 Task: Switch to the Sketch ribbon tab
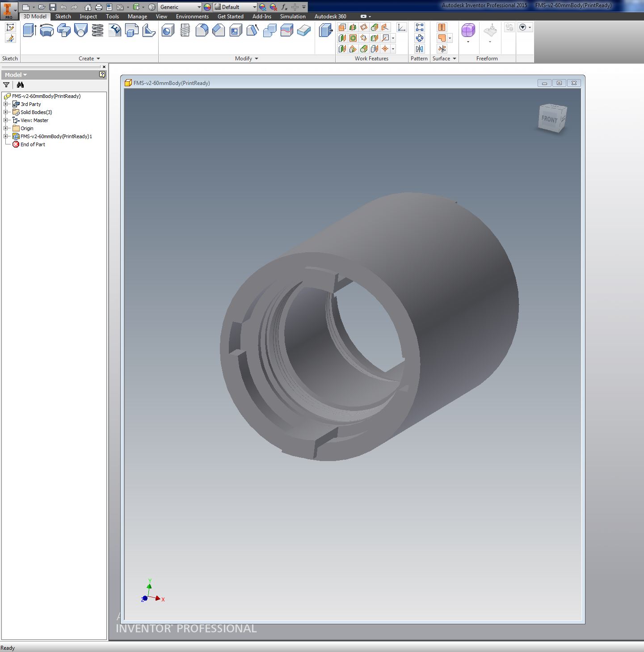tap(63, 17)
